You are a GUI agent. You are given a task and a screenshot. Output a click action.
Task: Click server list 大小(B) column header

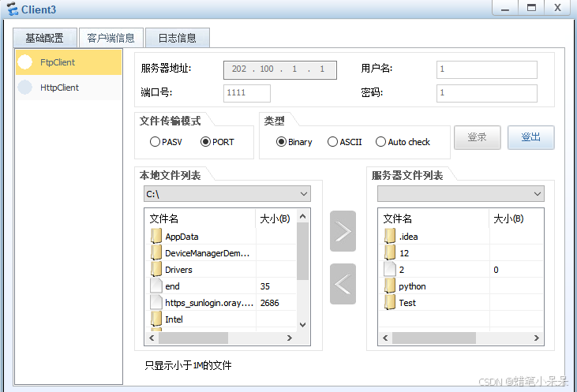point(516,218)
